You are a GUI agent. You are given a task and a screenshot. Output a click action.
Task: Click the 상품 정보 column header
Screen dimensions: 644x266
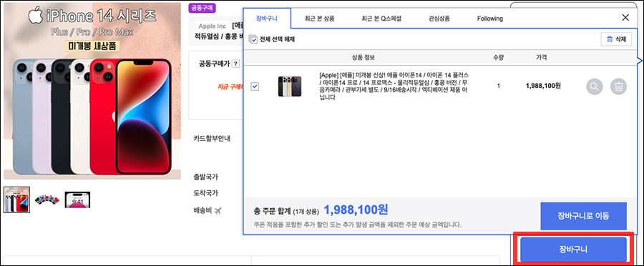point(363,57)
